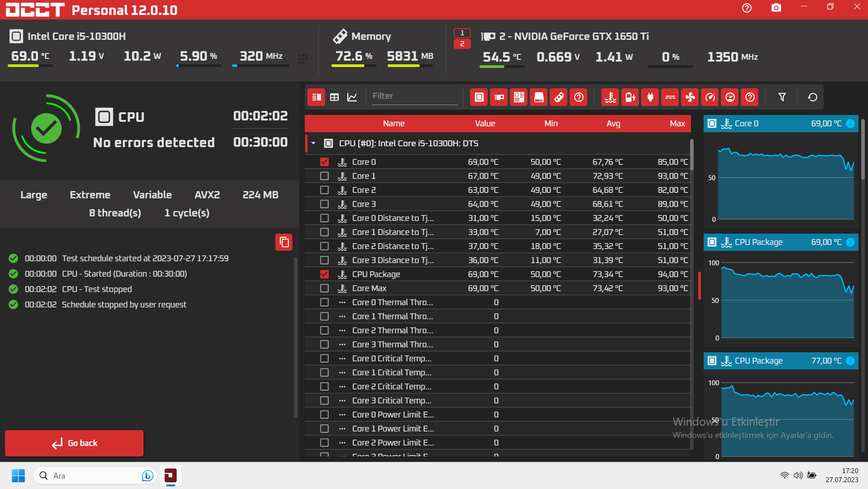Uncheck the CPU Package checkbox
The image size is (868, 489).
click(324, 274)
